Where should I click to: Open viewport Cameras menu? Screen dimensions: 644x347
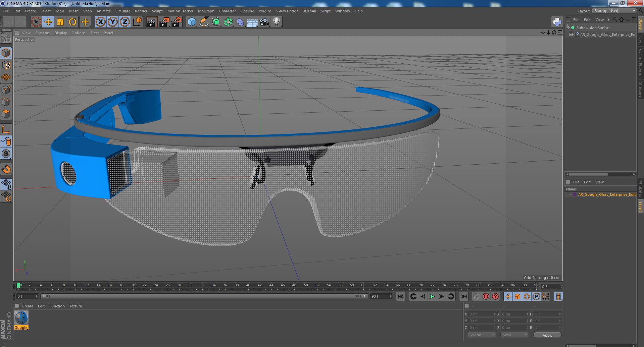click(42, 33)
